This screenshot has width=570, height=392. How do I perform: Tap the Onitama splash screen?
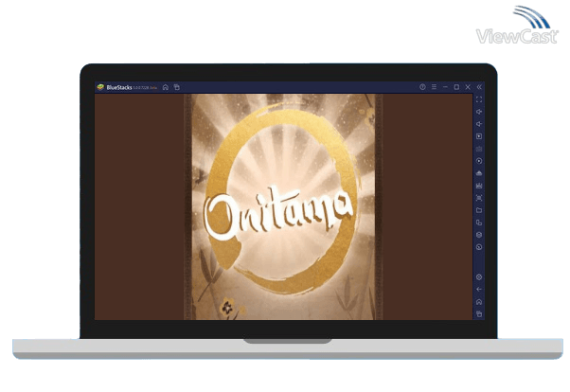[x=283, y=207]
